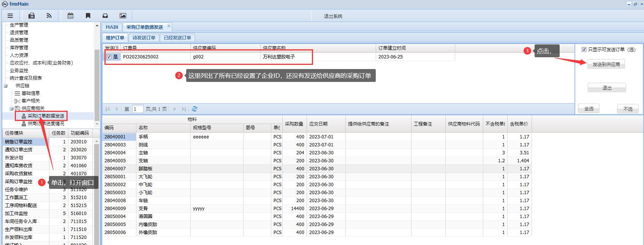Open the calculator icon in toolbar
Viewport: 644px width, 245px height.
[32, 16]
